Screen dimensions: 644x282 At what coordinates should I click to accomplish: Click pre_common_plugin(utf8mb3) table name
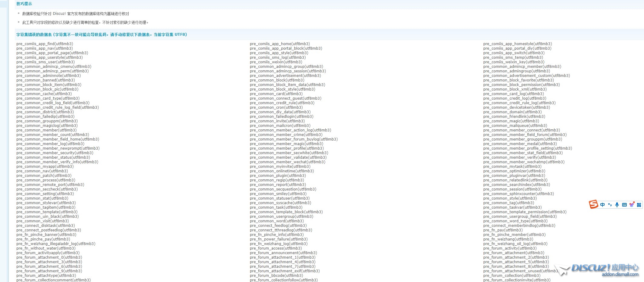pyautogui.click(x=278, y=176)
